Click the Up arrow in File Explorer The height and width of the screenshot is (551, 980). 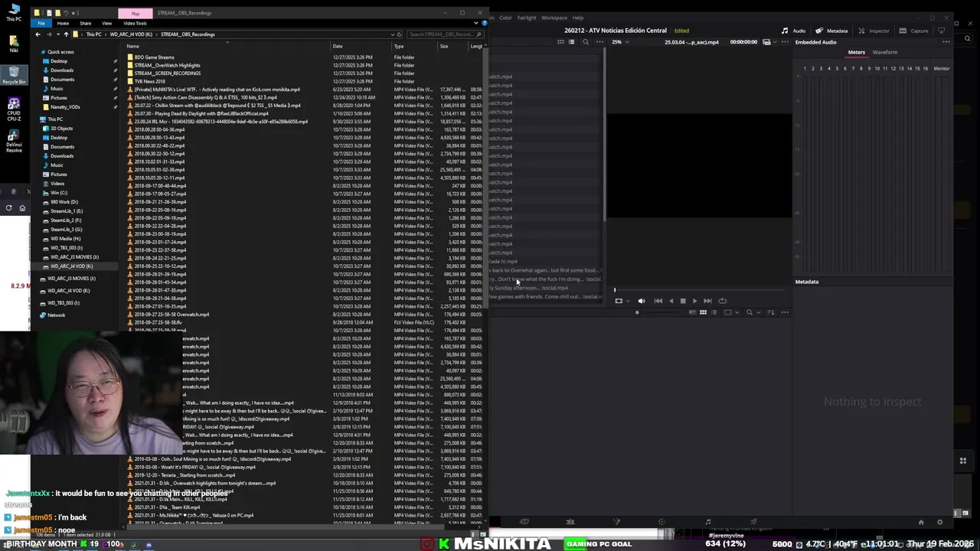(x=66, y=34)
